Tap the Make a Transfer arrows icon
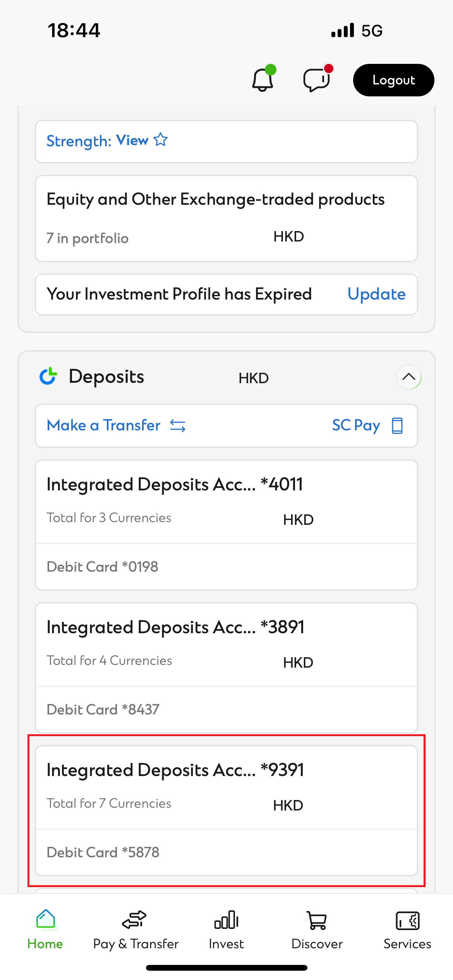Image resolution: width=453 pixels, height=980 pixels. (178, 426)
